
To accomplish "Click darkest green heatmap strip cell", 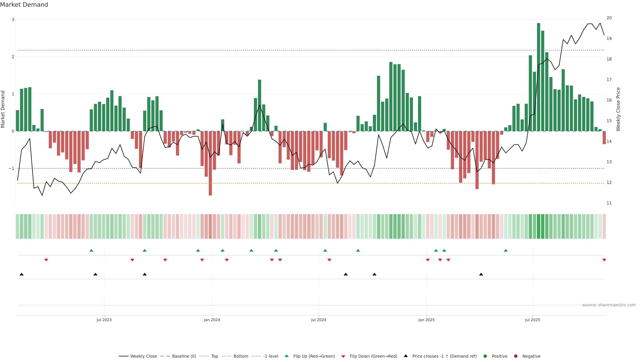I will click(x=539, y=226).
